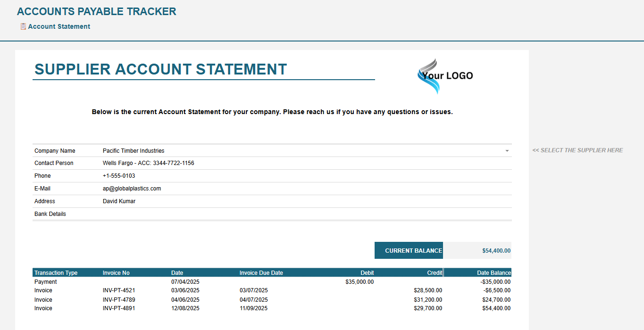Select invoice number INV-PT-4891
Viewport: 644px width, 330px height.
coord(119,308)
